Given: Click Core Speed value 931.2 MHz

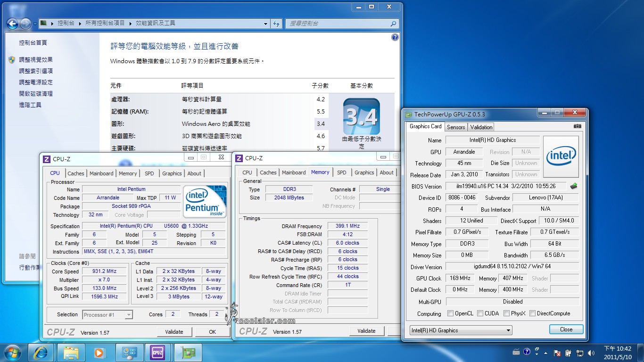Looking at the screenshot, I should click(105, 271).
